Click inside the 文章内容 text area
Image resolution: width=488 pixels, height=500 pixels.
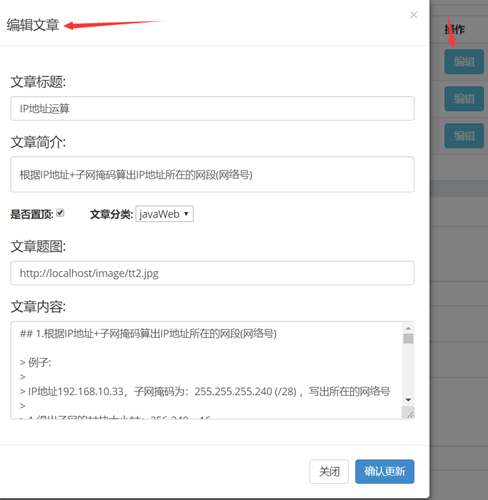(x=207, y=370)
